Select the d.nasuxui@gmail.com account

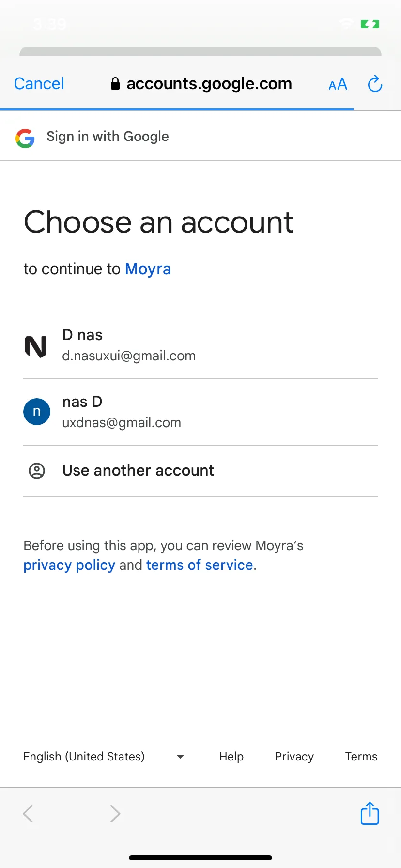(x=200, y=345)
